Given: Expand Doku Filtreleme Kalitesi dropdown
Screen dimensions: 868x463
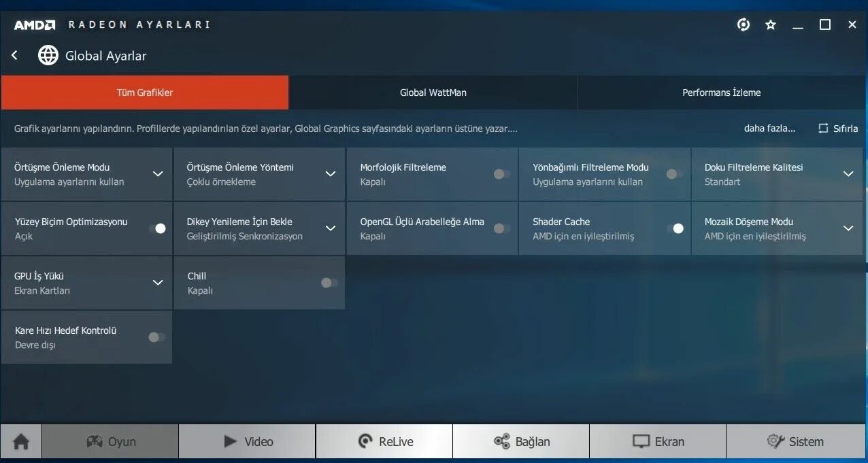Looking at the screenshot, I should tap(848, 174).
